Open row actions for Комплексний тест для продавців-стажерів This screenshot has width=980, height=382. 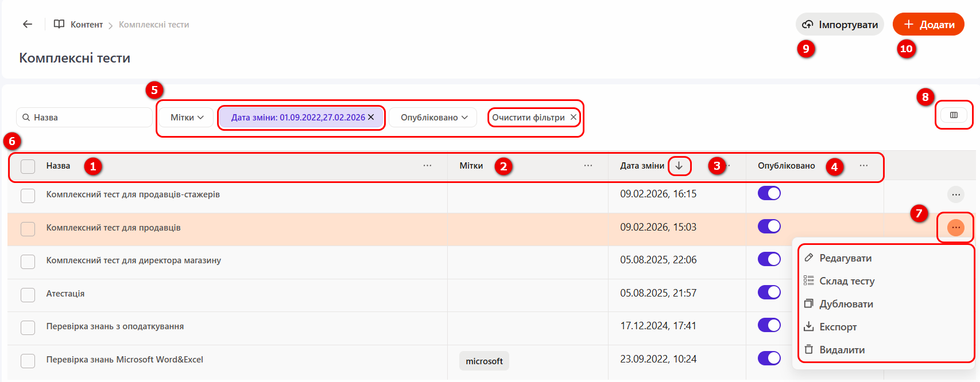955,194
